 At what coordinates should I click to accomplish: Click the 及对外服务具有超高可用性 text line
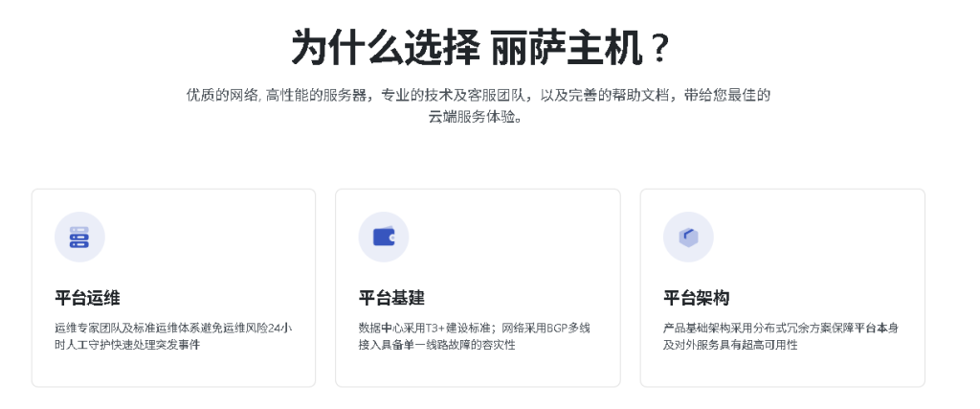click(x=730, y=345)
